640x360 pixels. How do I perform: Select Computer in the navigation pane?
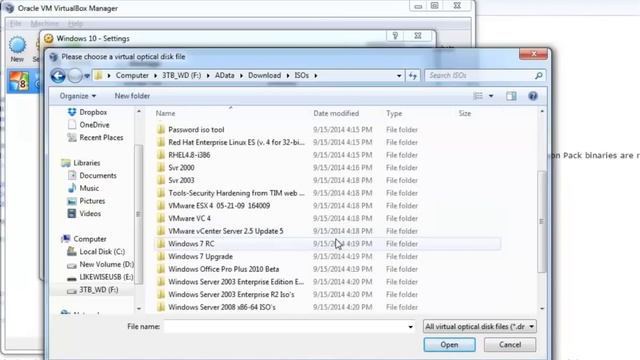tap(84, 239)
